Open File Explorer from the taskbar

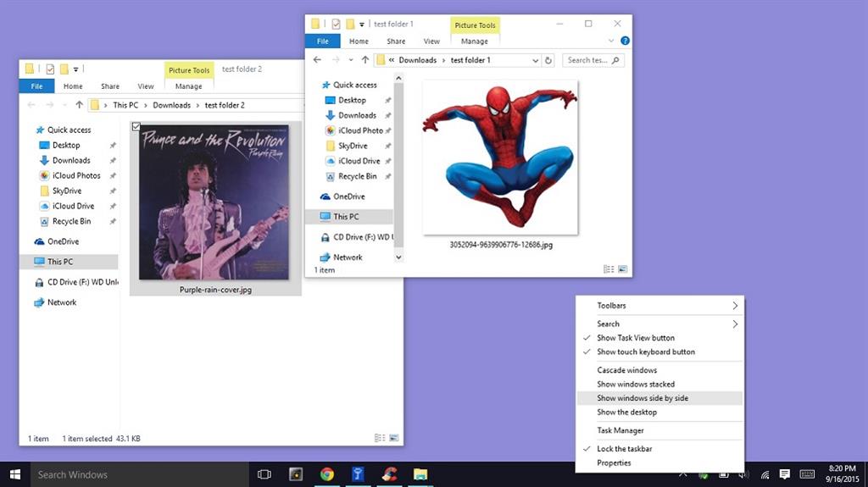coord(420,474)
